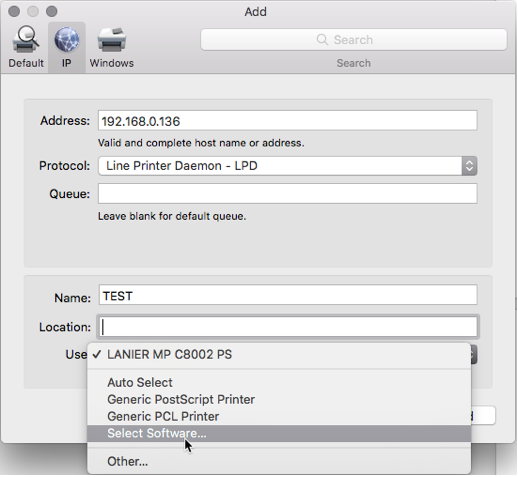
Task: Pick Generic PostScript Printer option
Action: (x=279, y=399)
